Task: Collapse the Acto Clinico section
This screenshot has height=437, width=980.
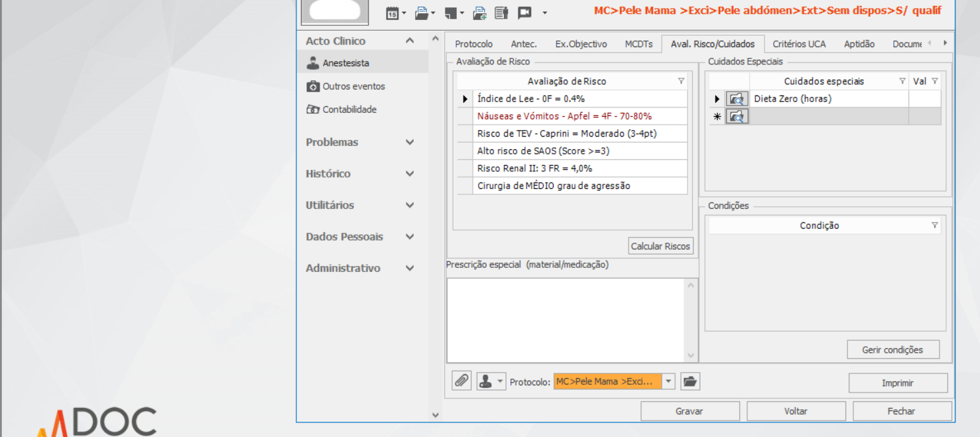Action: (410, 41)
